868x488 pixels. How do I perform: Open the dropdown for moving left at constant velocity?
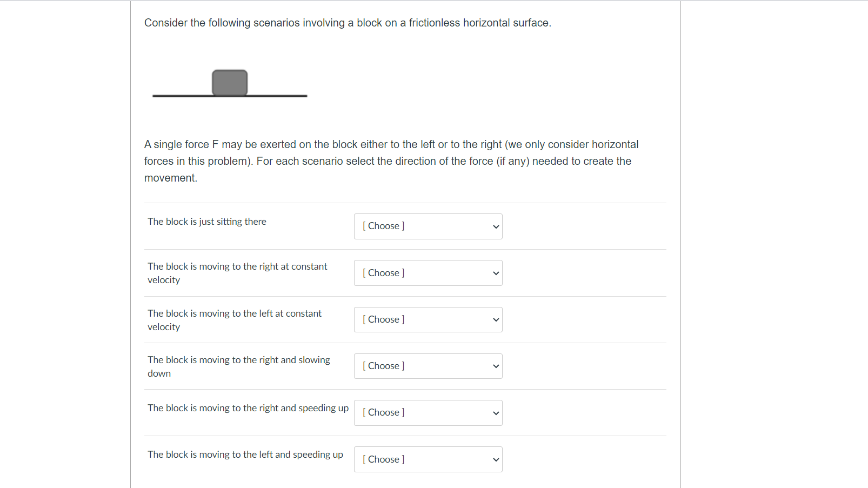click(428, 320)
